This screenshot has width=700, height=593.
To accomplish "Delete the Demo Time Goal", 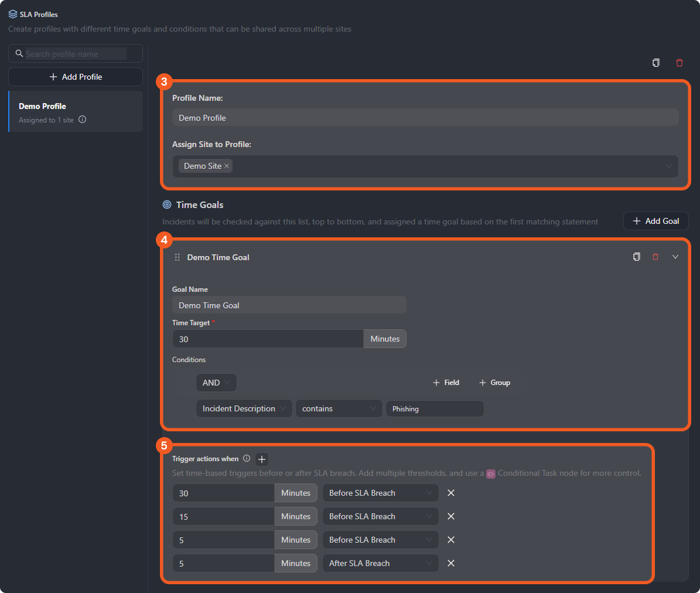I will pyautogui.click(x=655, y=257).
